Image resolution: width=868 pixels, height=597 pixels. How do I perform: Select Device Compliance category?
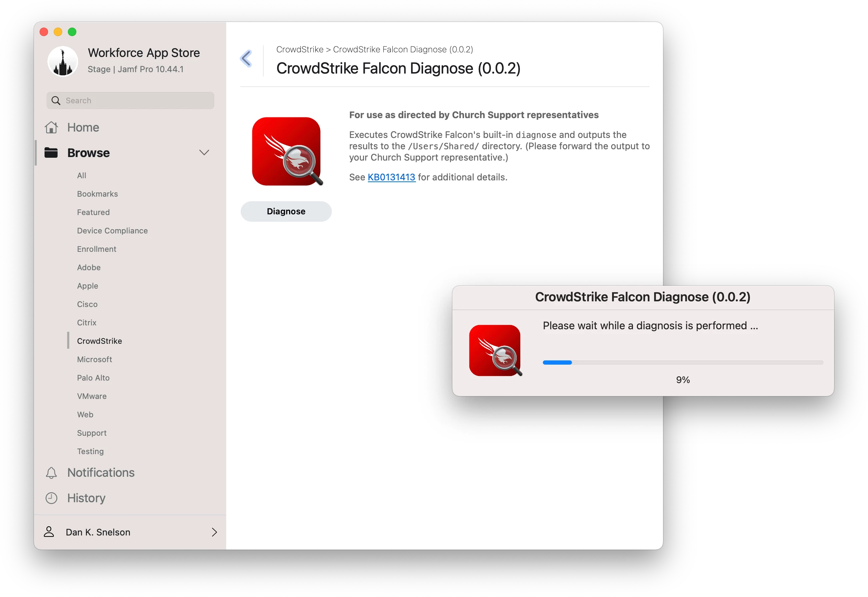point(112,231)
